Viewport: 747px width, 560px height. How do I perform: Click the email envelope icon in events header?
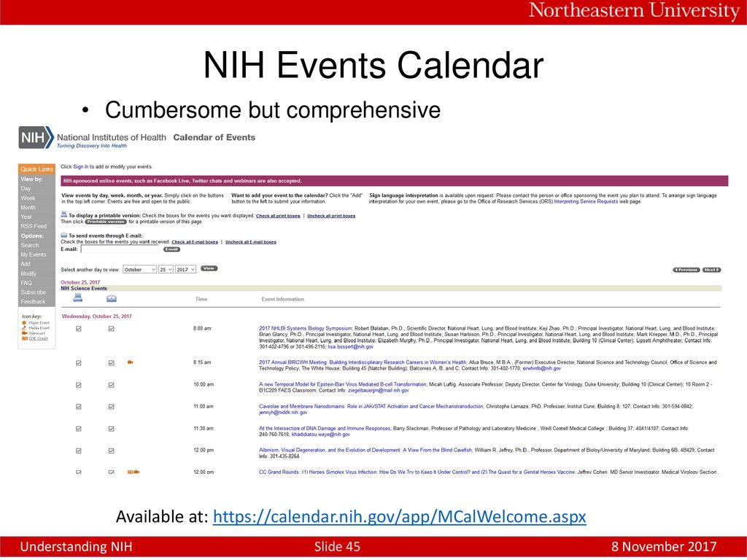pos(111,298)
